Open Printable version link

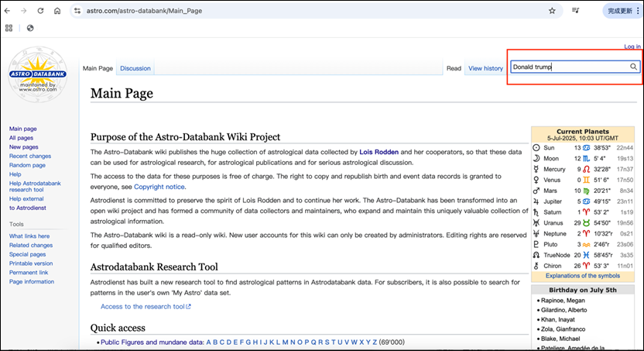click(x=31, y=263)
